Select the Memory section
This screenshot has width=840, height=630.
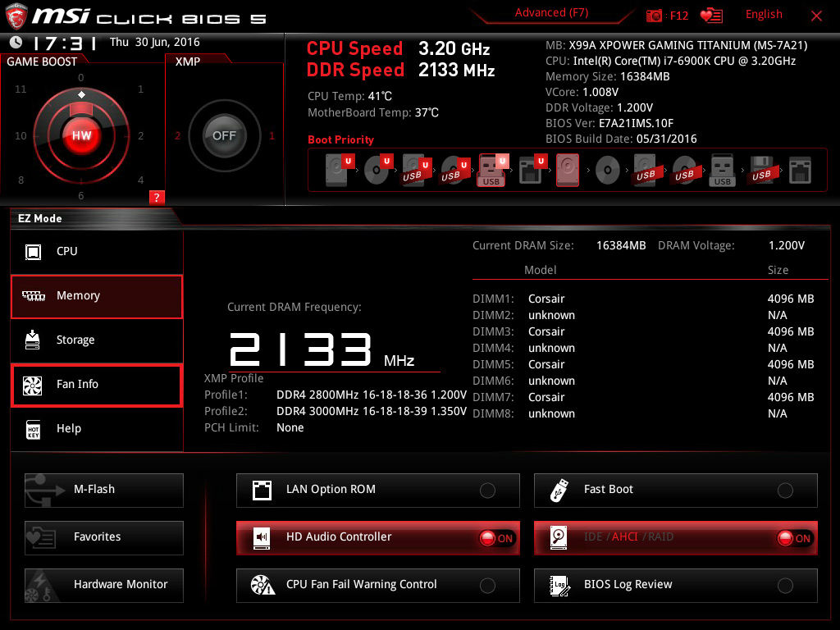(97, 296)
